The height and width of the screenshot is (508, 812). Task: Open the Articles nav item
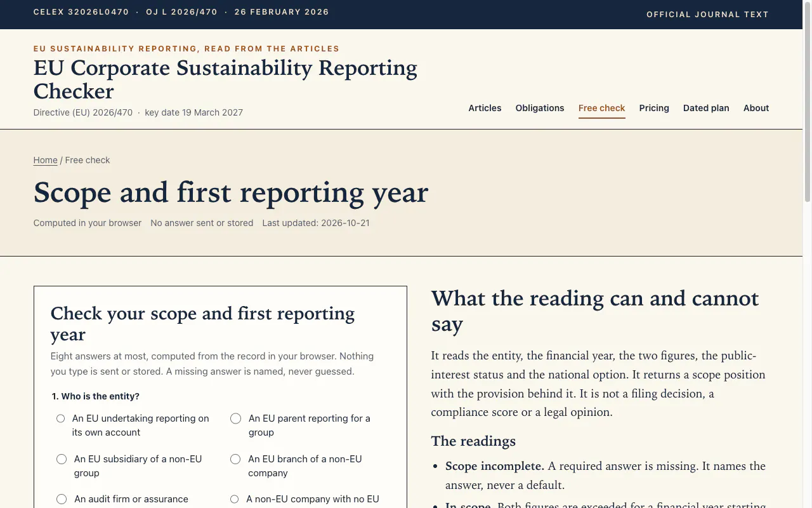coord(485,108)
